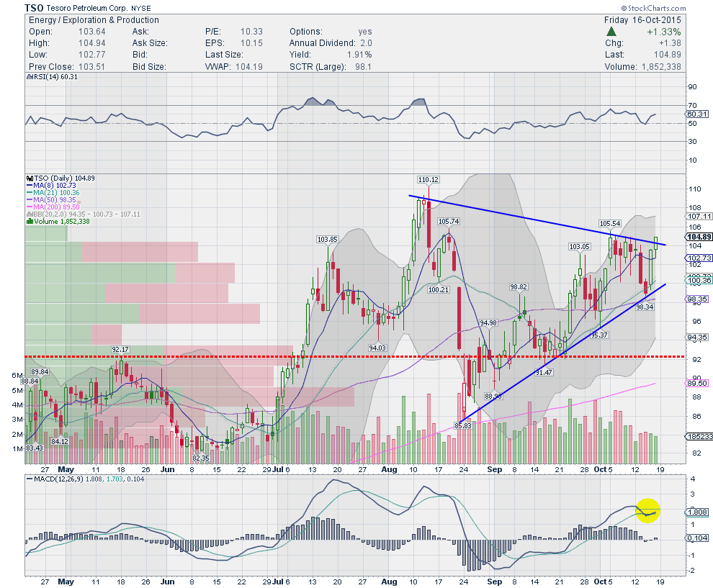This screenshot has width=713, height=588.
Task: Click the 89.50 MA(200) tag on right axis
Action: click(x=697, y=383)
